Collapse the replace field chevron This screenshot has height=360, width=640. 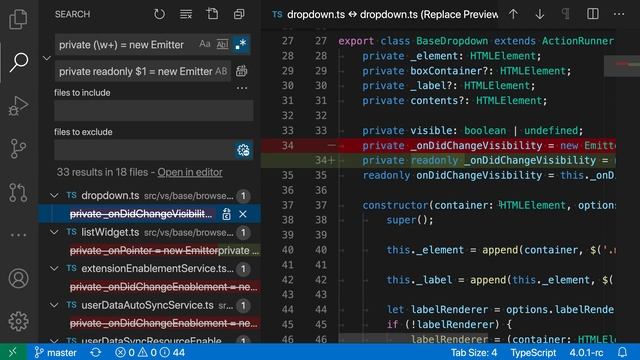[47, 58]
